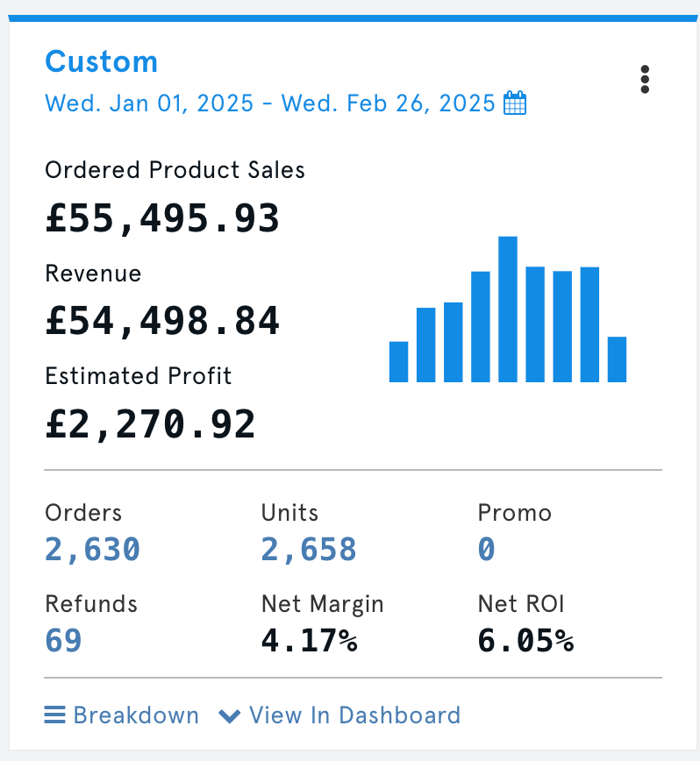Click the Ordered Product Sales figure
The width and height of the screenshot is (700, 761).
coord(162,217)
